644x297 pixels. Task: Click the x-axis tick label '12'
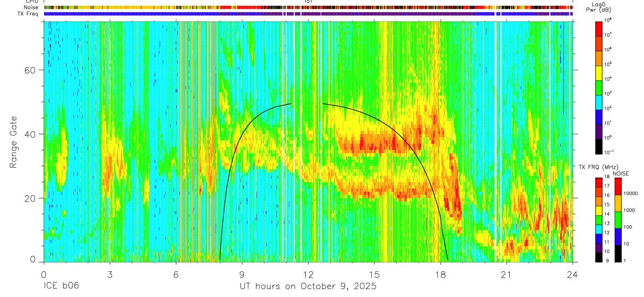pyautogui.click(x=308, y=274)
